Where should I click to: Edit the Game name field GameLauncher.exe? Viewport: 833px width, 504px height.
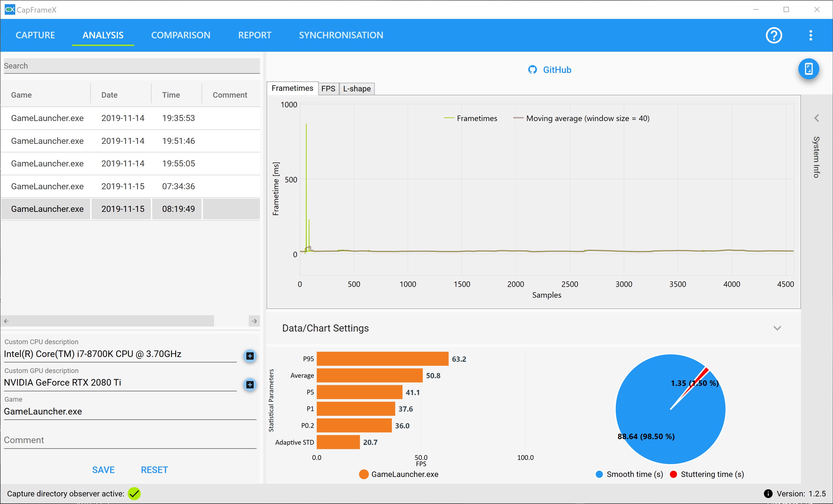click(130, 411)
